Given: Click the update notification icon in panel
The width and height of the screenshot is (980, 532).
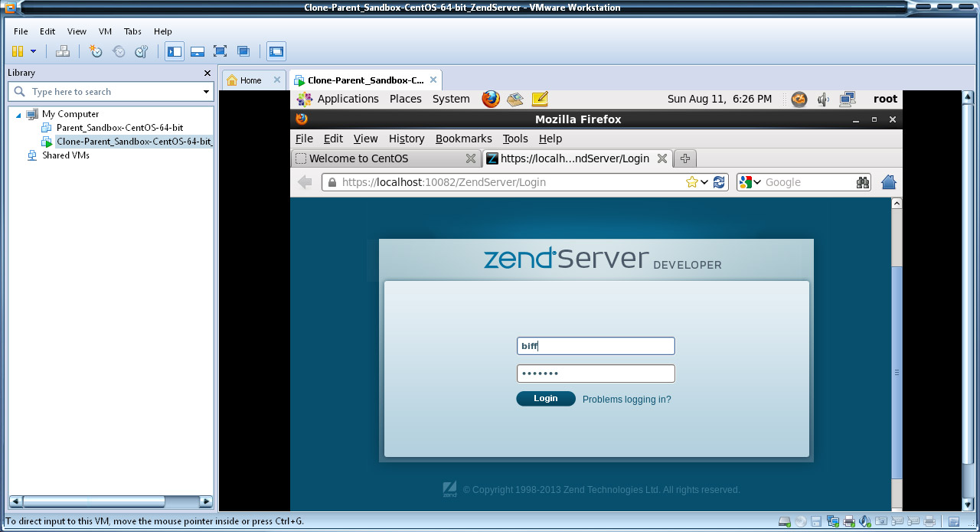Looking at the screenshot, I should point(799,99).
